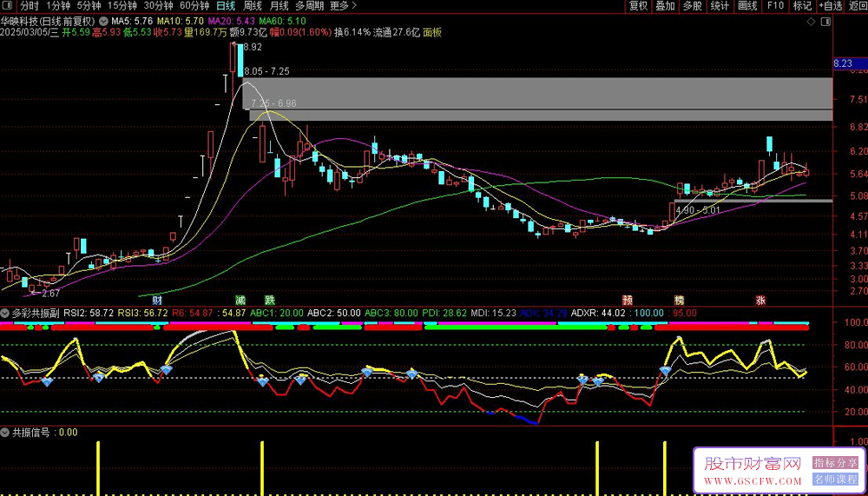The image size is (868, 496).
Task: Click the 榜 signal marker
Action: pos(679,300)
